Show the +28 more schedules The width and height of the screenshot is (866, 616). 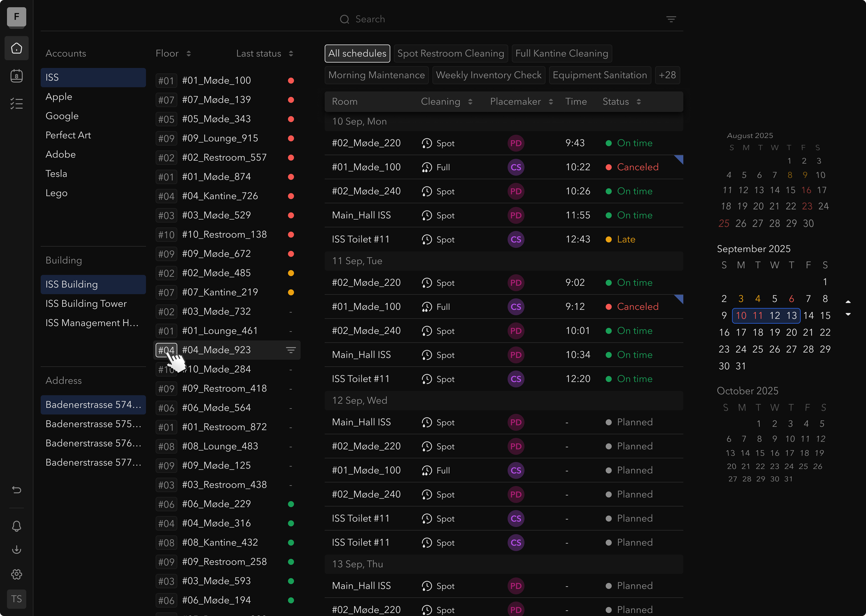pos(667,75)
